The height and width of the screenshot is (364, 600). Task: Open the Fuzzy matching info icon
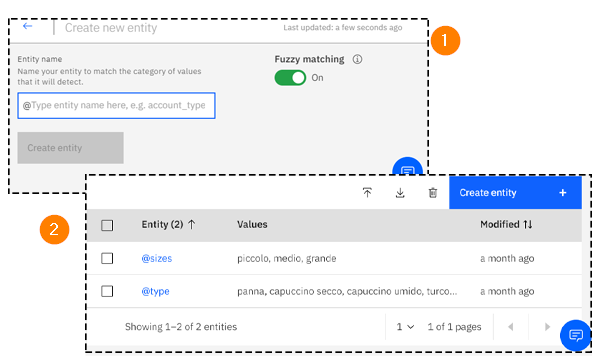pyautogui.click(x=357, y=59)
